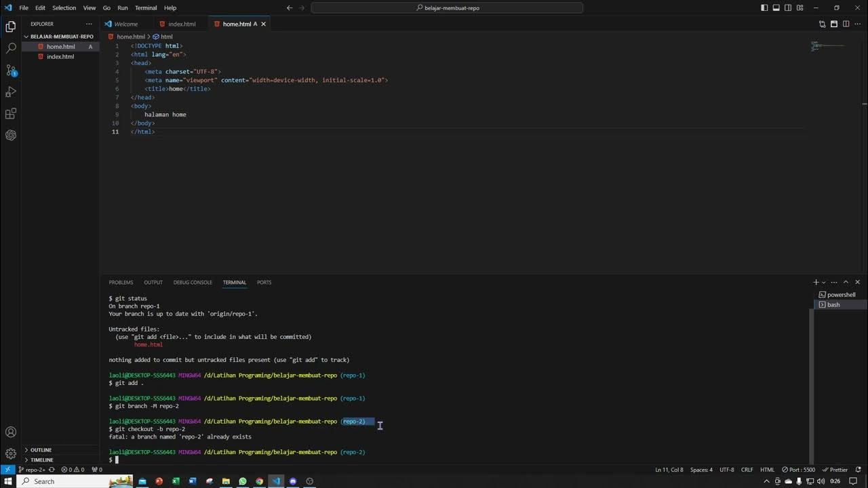Collapse the BELAJAR-MEMBUAT-REPO folder section

coord(60,37)
